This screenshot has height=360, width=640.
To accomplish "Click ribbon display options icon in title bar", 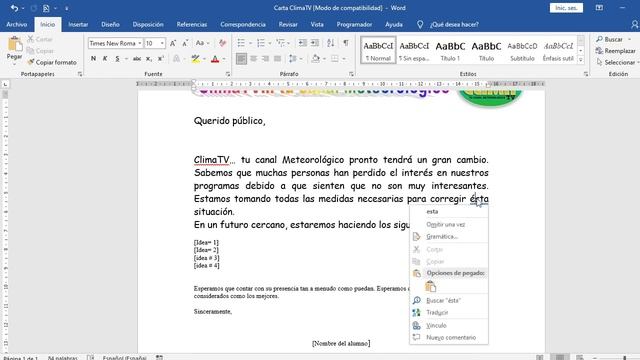I will click(x=599, y=8).
